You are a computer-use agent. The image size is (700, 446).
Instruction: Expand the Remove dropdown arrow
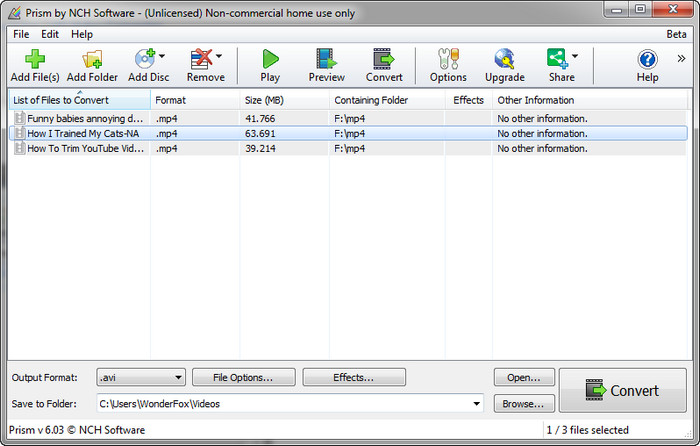point(219,56)
